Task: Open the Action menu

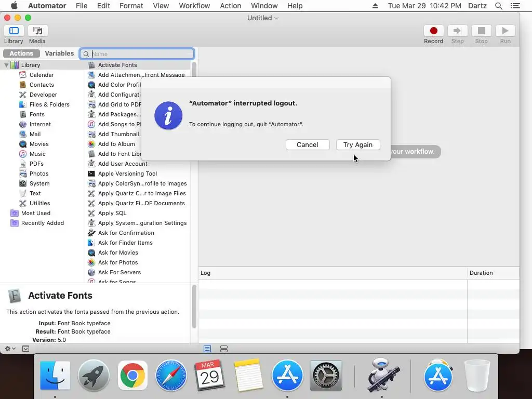Action: click(230, 6)
